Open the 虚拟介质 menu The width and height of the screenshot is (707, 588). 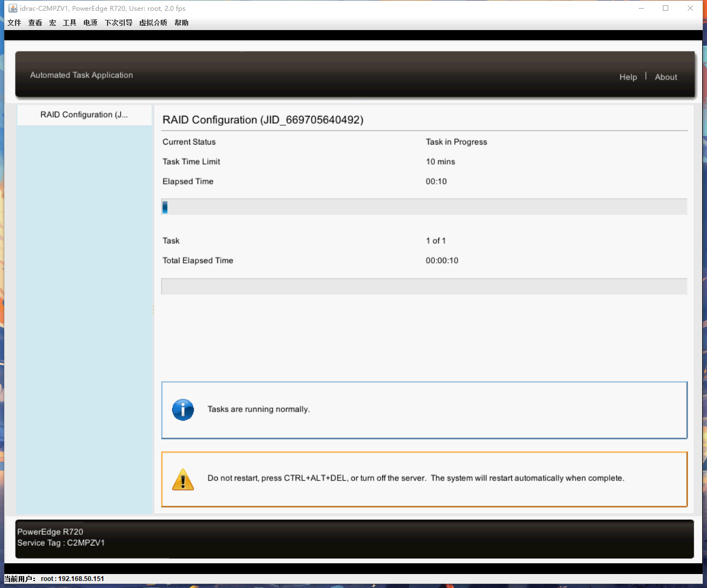153,23
